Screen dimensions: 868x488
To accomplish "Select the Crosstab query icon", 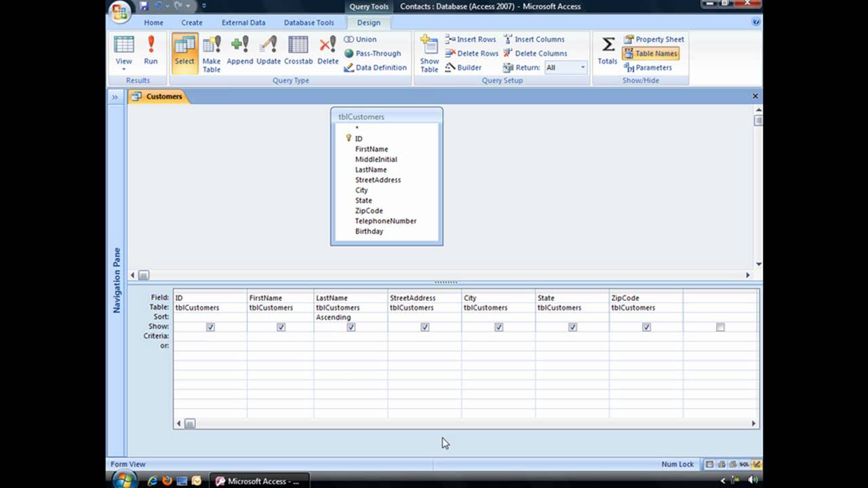I will point(298,52).
